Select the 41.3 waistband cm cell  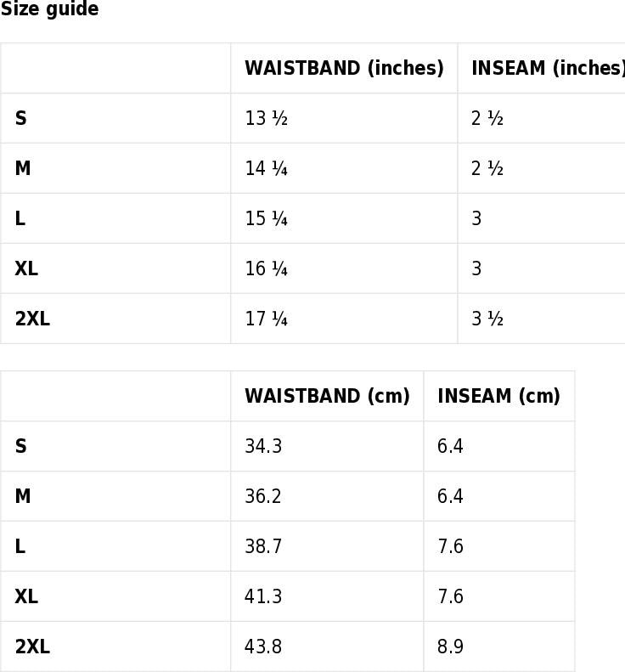[263, 596]
